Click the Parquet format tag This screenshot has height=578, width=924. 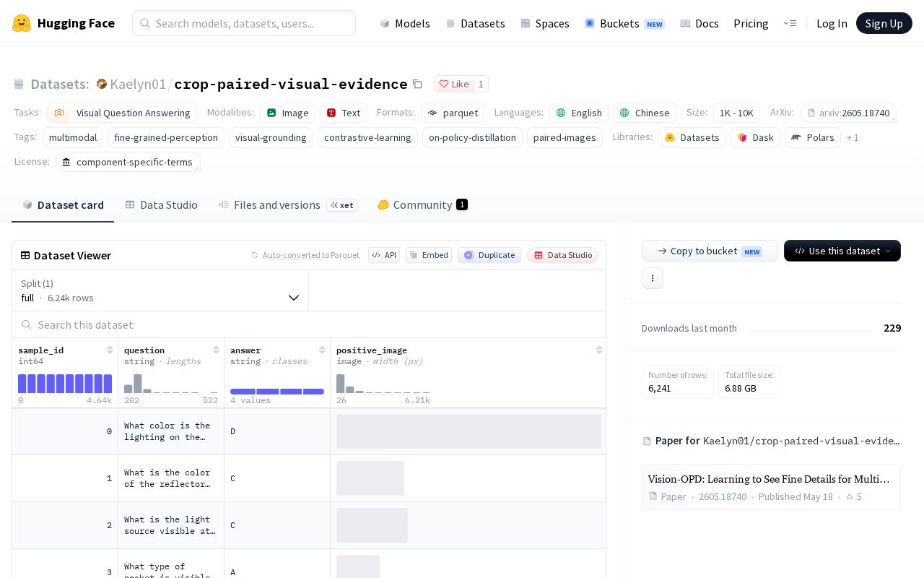453,113
